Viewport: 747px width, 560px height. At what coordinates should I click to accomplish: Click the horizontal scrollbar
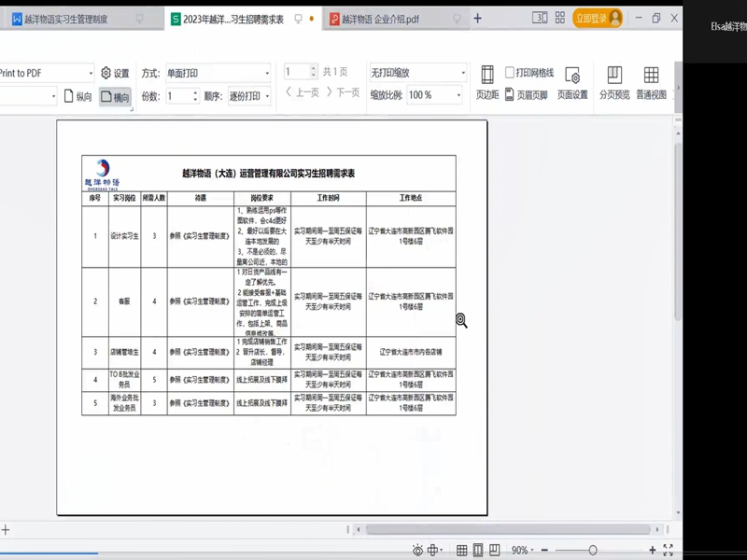click(508, 529)
